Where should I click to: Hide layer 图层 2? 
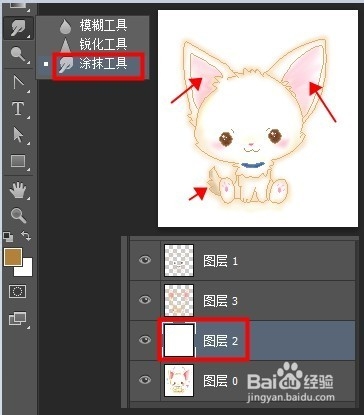pos(145,340)
